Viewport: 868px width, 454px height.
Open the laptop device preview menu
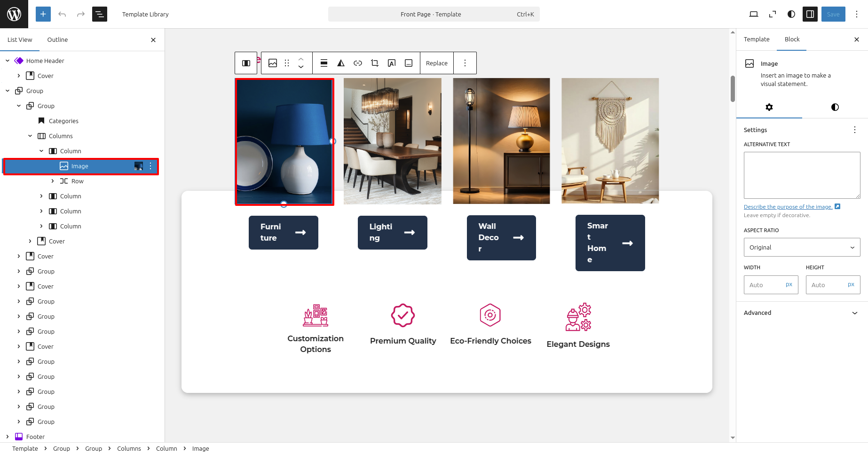pyautogui.click(x=754, y=14)
